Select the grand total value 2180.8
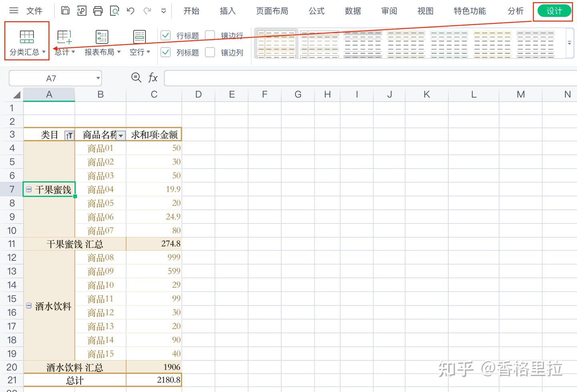The width and height of the screenshot is (577, 392). 154,380
